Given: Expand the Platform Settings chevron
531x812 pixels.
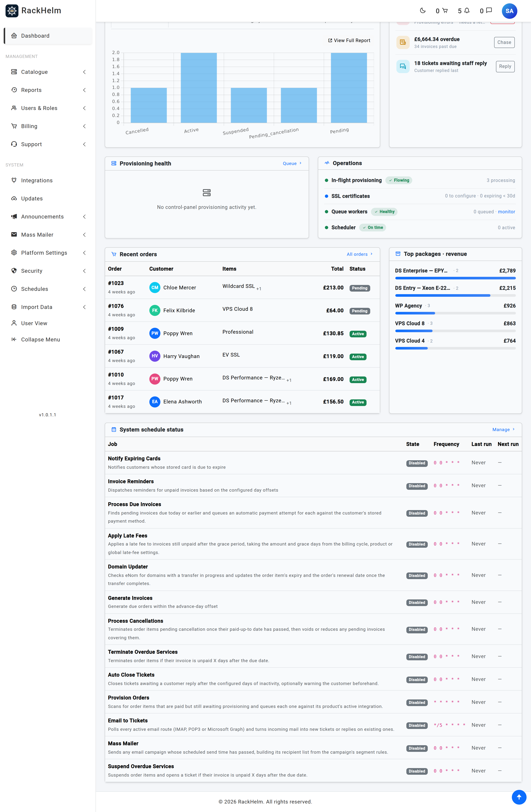Looking at the screenshot, I should point(84,252).
